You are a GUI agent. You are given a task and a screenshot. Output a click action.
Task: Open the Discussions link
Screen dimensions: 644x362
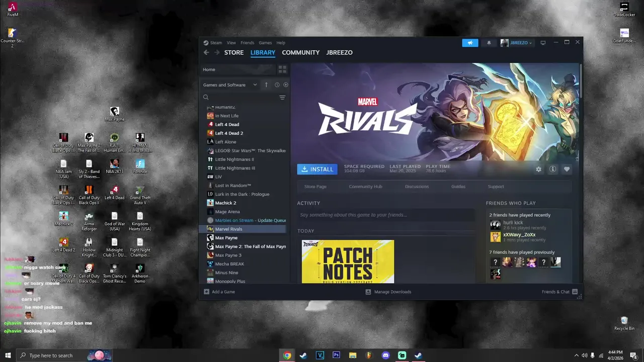click(417, 187)
